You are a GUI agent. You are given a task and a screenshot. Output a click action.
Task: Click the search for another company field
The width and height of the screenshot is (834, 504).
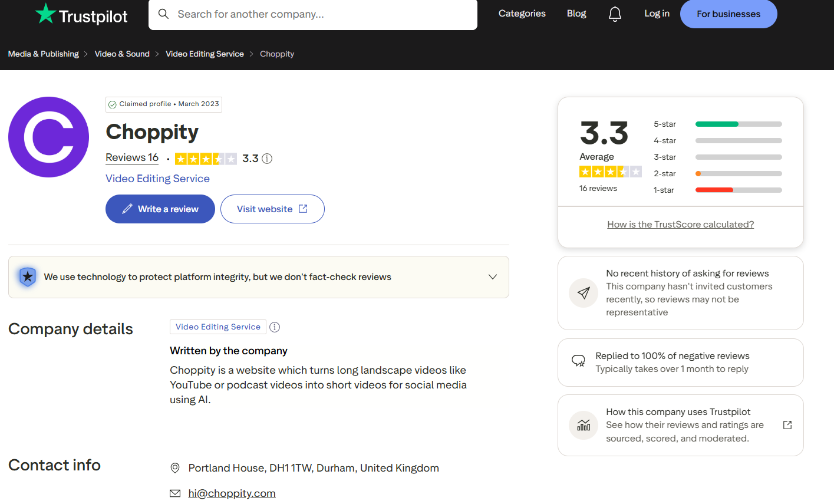[x=313, y=14]
